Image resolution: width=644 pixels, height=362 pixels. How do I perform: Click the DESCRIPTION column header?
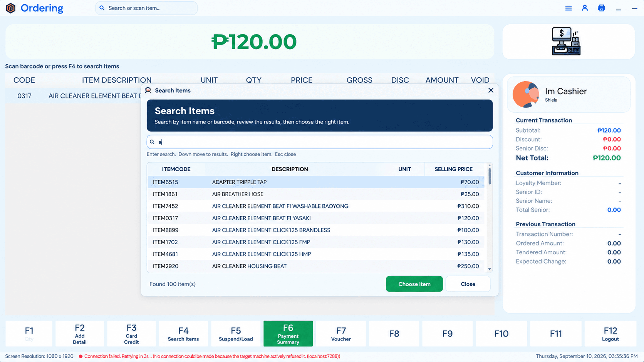click(290, 169)
